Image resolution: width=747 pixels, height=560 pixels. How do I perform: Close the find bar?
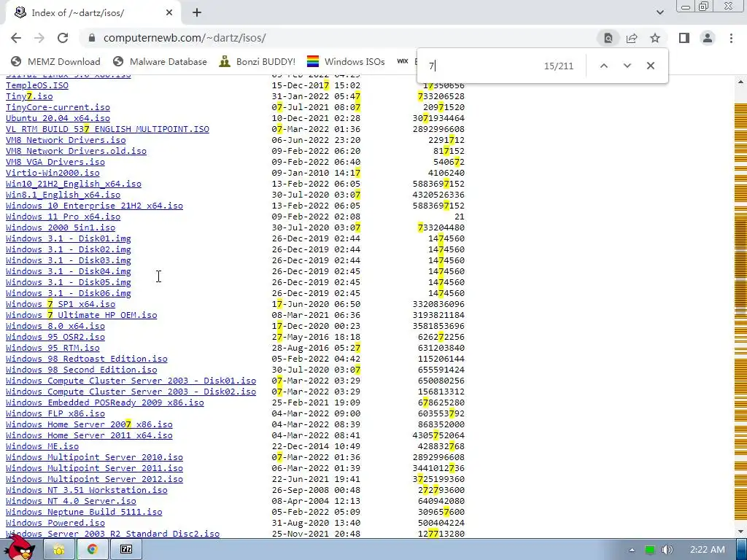point(650,66)
